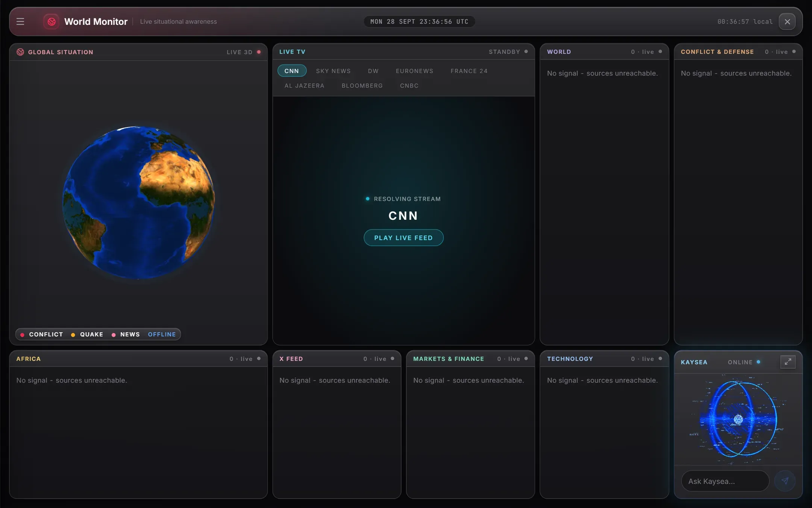Image resolution: width=812 pixels, height=508 pixels.
Task: Select the CNN channel tab
Action: click(292, 71)
